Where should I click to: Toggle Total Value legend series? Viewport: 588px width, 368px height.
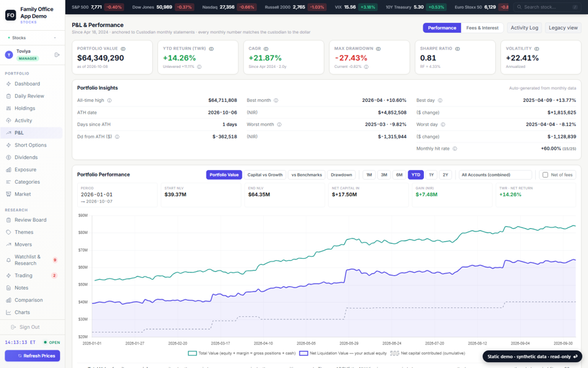pos(242,354)
